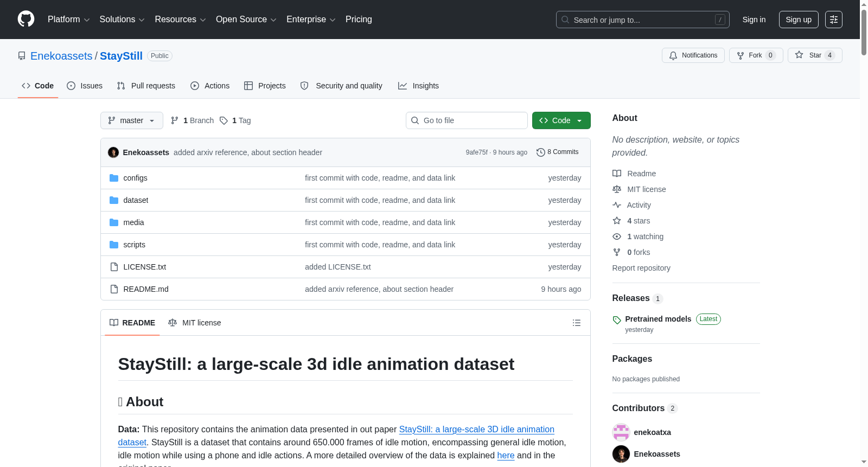Open appearance settings icon in header
Viewport: 868px width, 467px height.
click(834, 20)
